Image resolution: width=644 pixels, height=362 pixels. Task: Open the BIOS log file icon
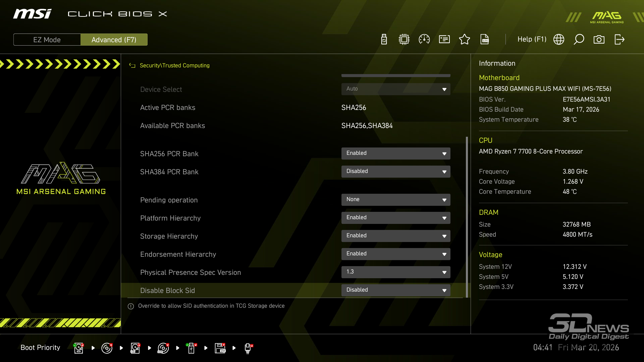485,40
